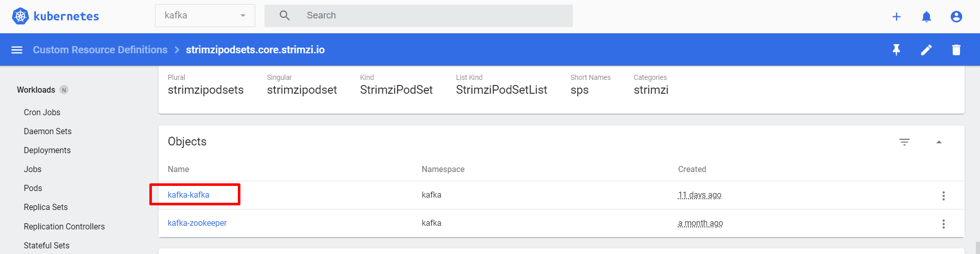Open Jobs in sidebar

pos(33,169)
